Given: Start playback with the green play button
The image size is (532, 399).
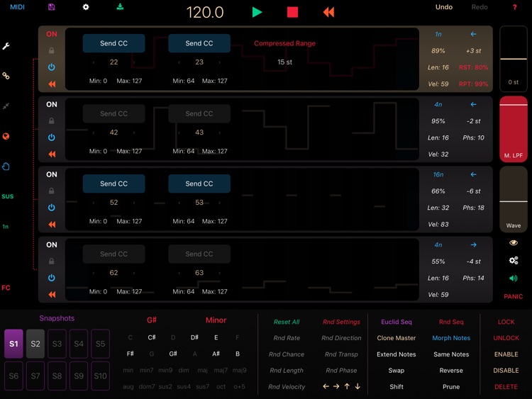Looking at the screenshot, I should pyautogui.click(x=257, y=12).
